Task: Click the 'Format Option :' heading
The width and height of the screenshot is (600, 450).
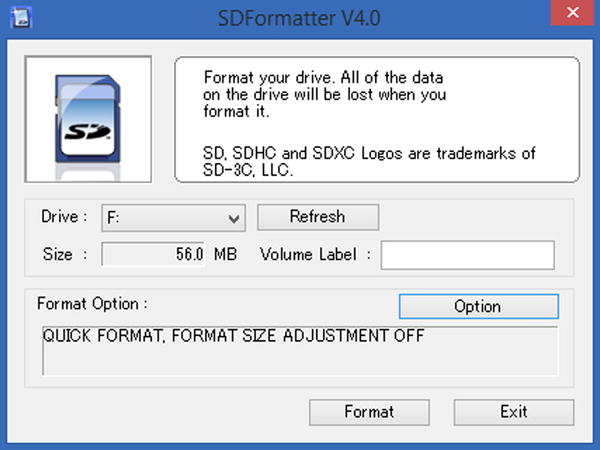Action: click(92, 304)
